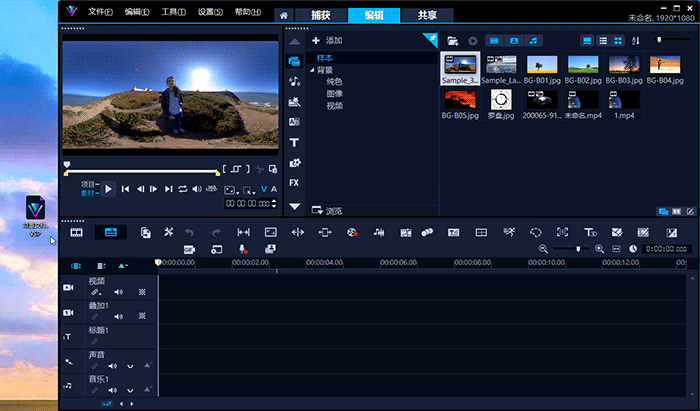
Task: Jump to the start of the clip
Action: pyautogui.click(x=125, y=189)
